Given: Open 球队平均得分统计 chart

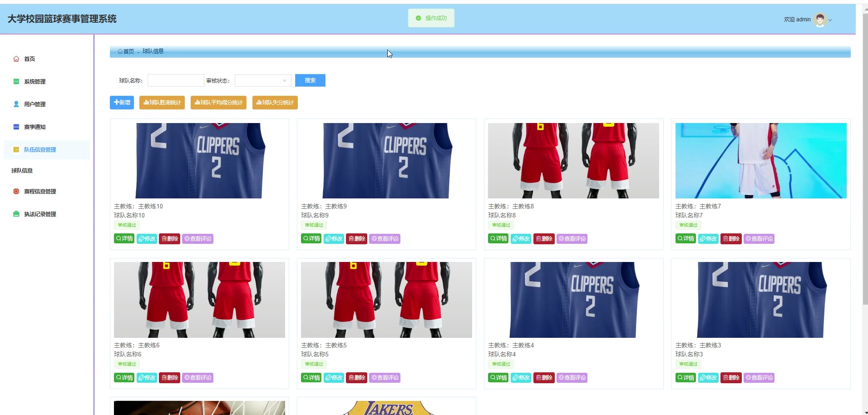Looking at the screenshot, I should [218, 103].
